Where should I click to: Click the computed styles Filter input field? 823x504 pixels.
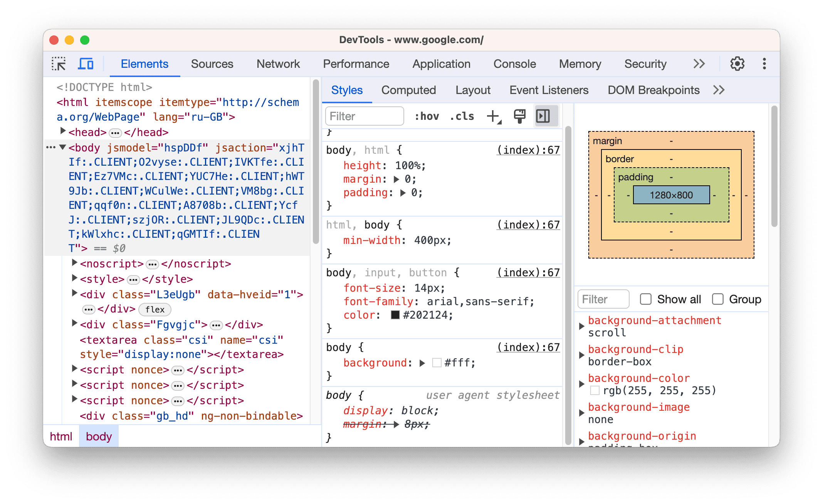[603, 299]
